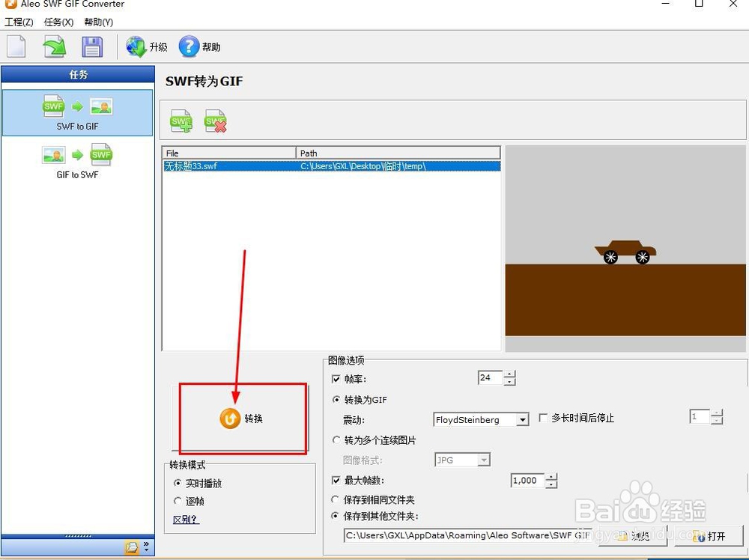Click the save project floppy disk icon
749x560 pixels.
tap(92, 46)
